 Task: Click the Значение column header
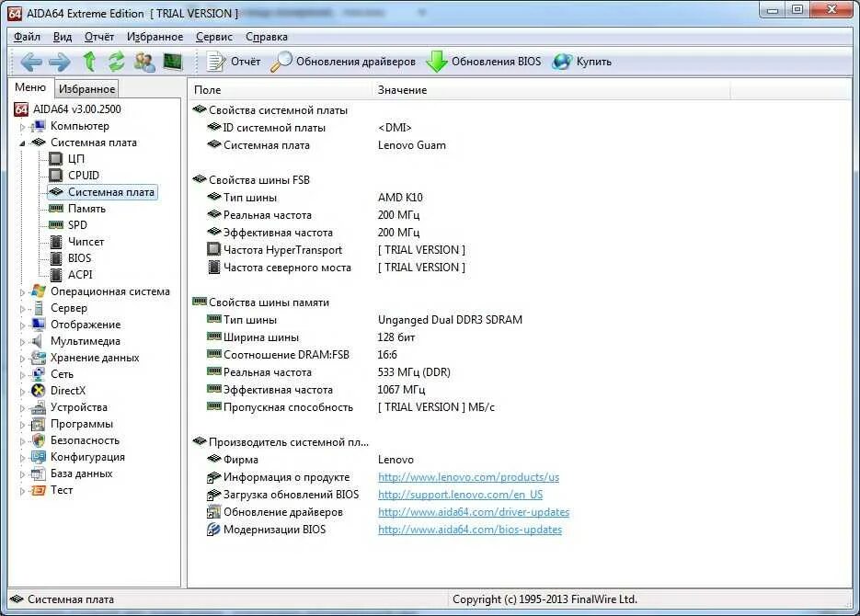click(551, 90)
